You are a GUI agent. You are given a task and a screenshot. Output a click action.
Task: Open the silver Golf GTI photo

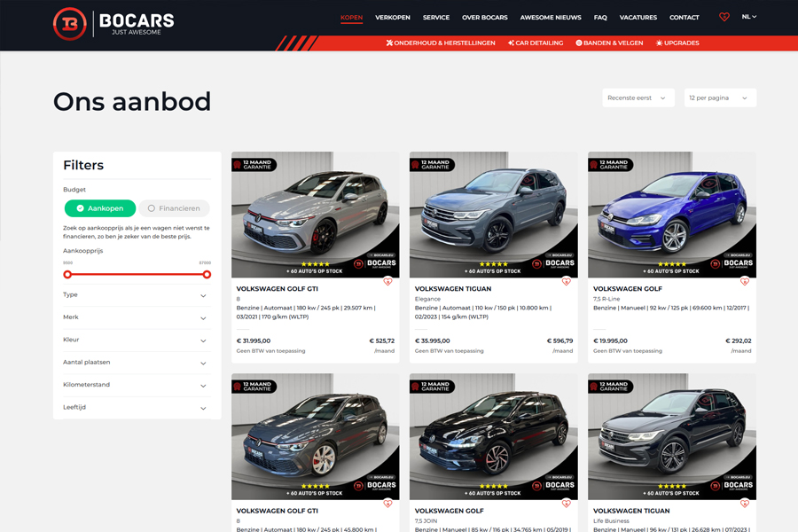(x=315, y=215)
